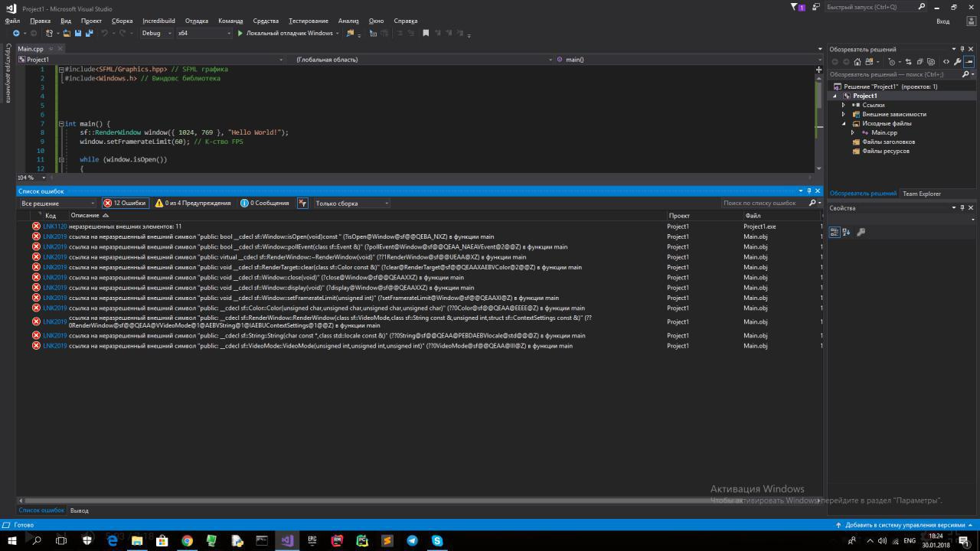Click the Preview Selected Items icon
The height and width of the screenshot is (551, 980).
tap(969, 62)
